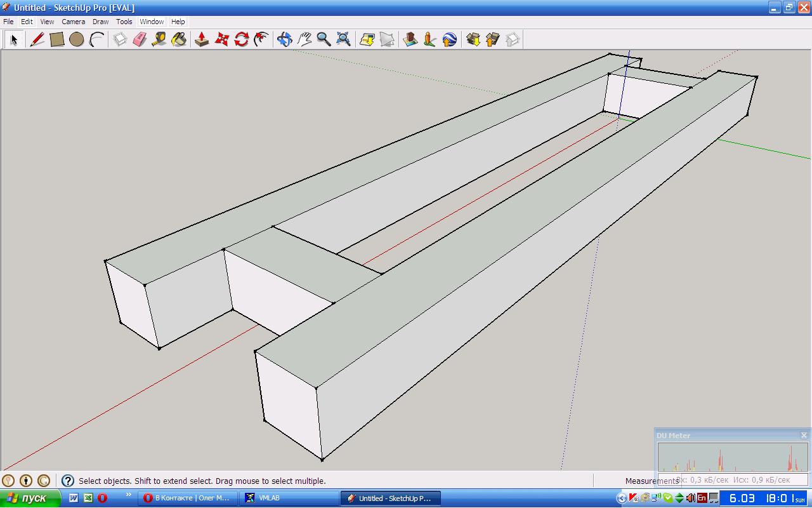Open the Window menu
The image size is (812, 508).
click(x=152, y=22)
